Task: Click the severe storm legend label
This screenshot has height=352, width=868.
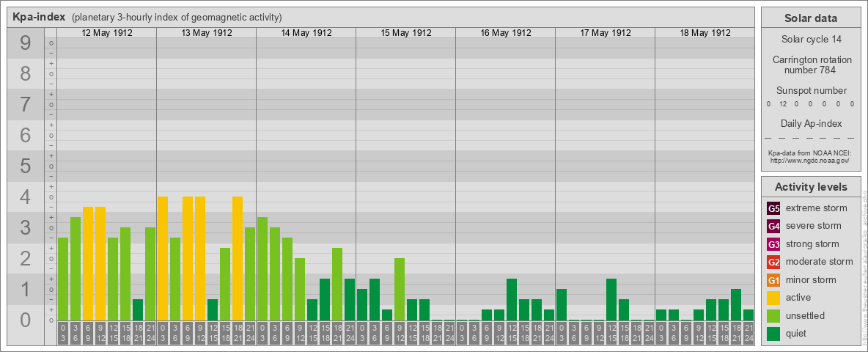Action: pyautogui.click(x=813, y=226)
